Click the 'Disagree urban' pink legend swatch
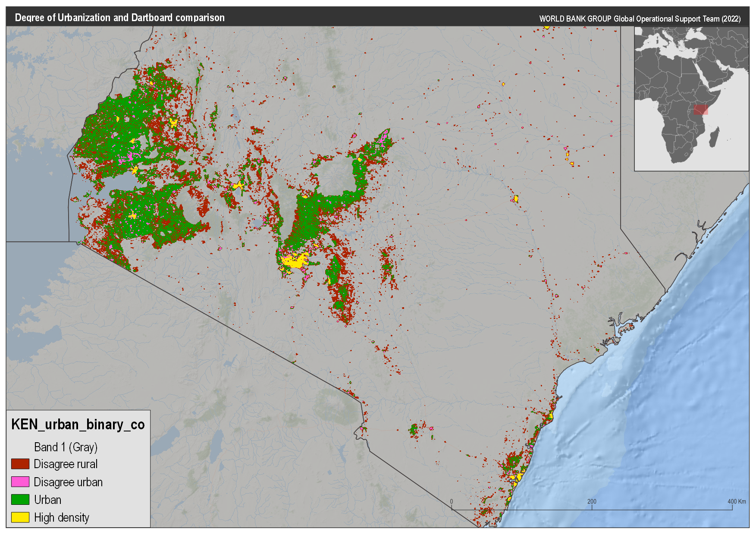 [x=19, y=482]
